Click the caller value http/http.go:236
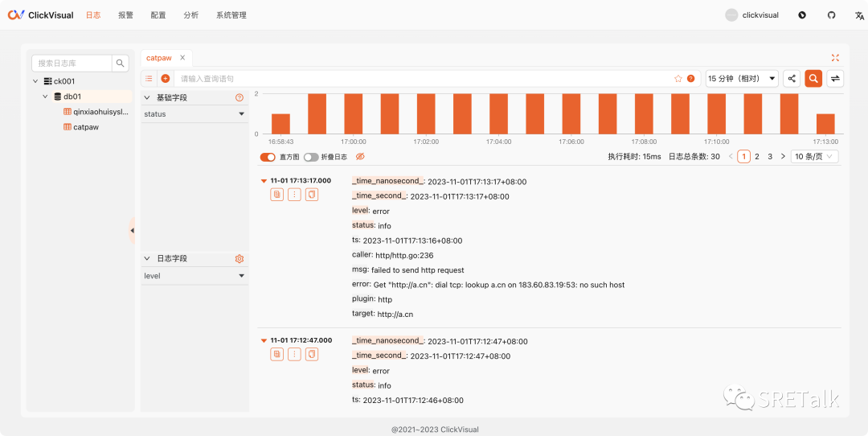This screenshot has height=436, width=868. click(x=404, y=255)
